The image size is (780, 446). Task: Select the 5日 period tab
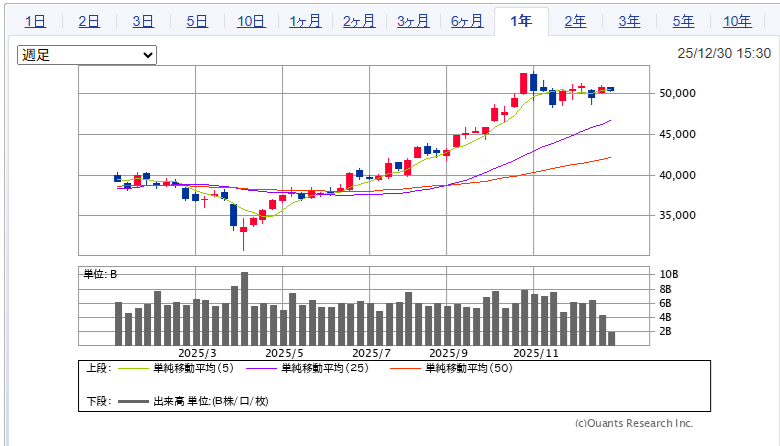(x=197, y=21)
